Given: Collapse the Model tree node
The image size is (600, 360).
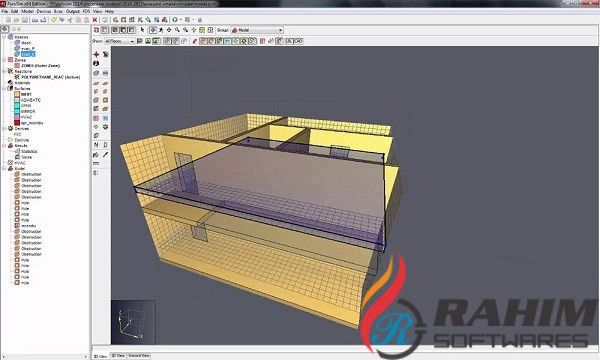Looking at the screenshot, I should point(4,168).
